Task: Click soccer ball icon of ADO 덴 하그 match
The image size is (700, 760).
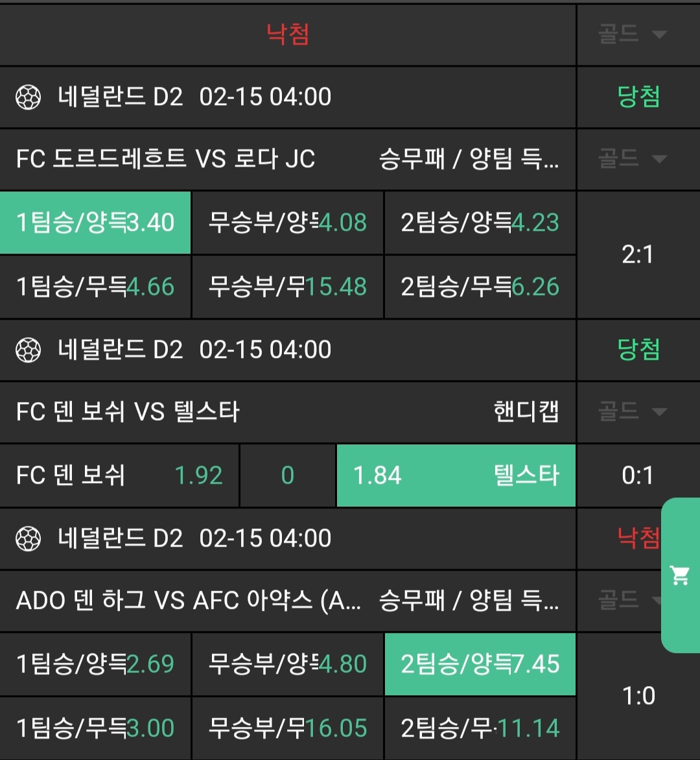Action: (x=28, y=539)
